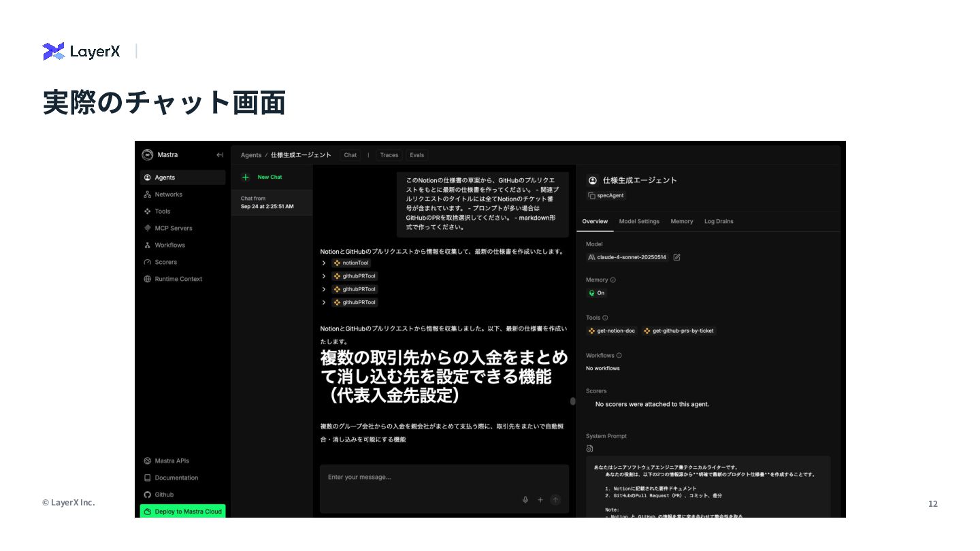Expand the first githubPRTool call chevron
This screenshot has height=551, width=980.
click(x=324, y=276)
